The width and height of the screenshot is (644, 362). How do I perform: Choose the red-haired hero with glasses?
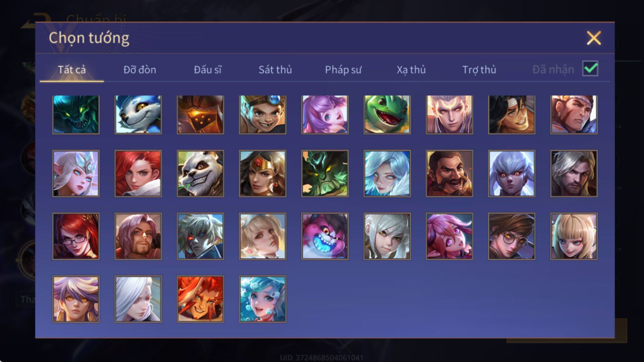click(76, 236)
